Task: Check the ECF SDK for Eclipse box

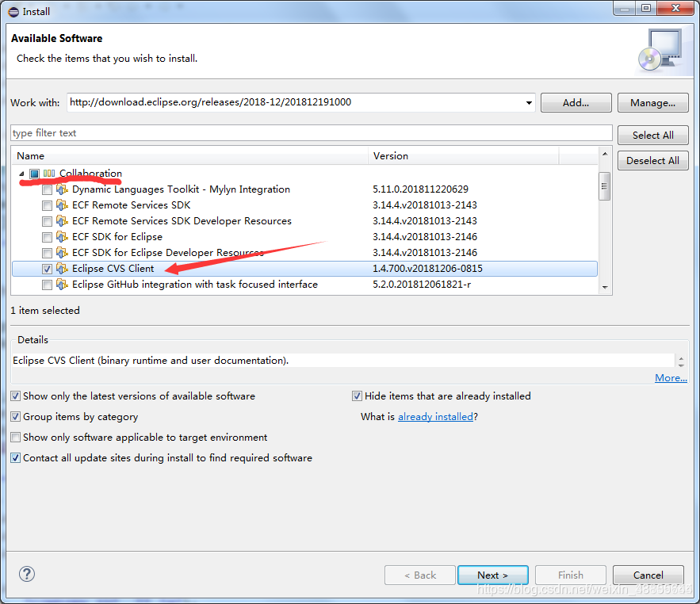Action: [47, 238]
